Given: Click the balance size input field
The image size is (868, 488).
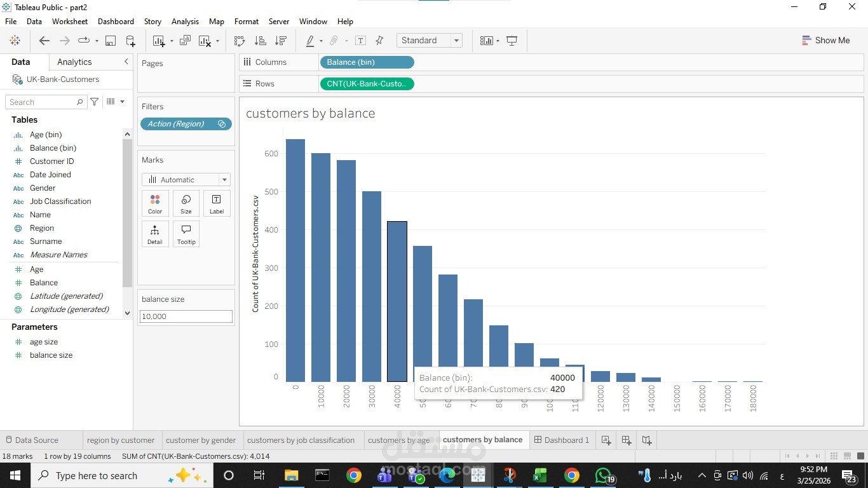Looking at the screenshot, I should (x=186, y=316).
